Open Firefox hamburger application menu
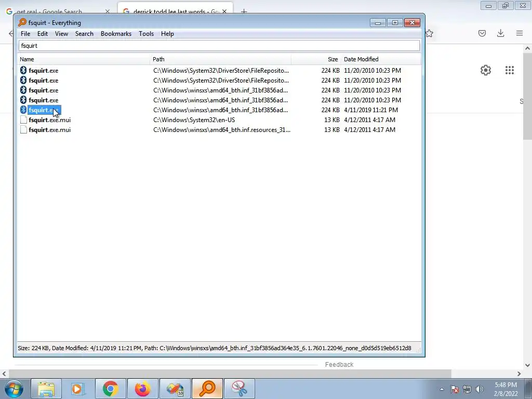This screenshot has width=532, height=399. pos(520,33)
